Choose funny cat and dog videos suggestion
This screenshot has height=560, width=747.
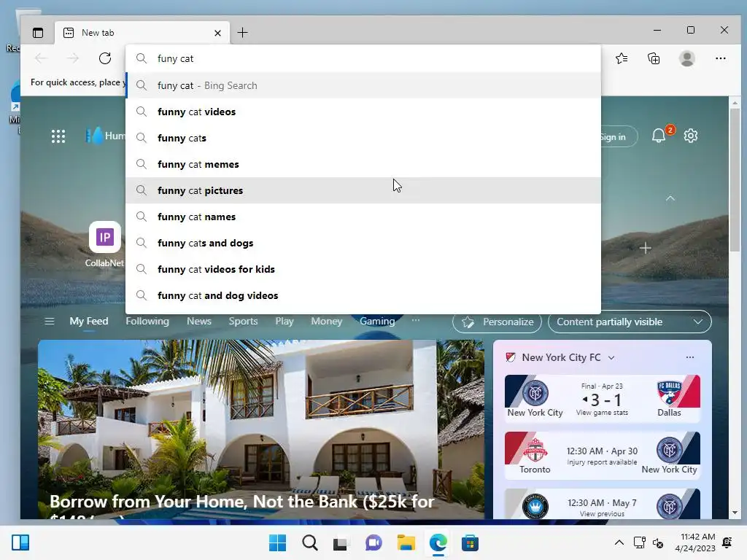(x=363, y=296)
